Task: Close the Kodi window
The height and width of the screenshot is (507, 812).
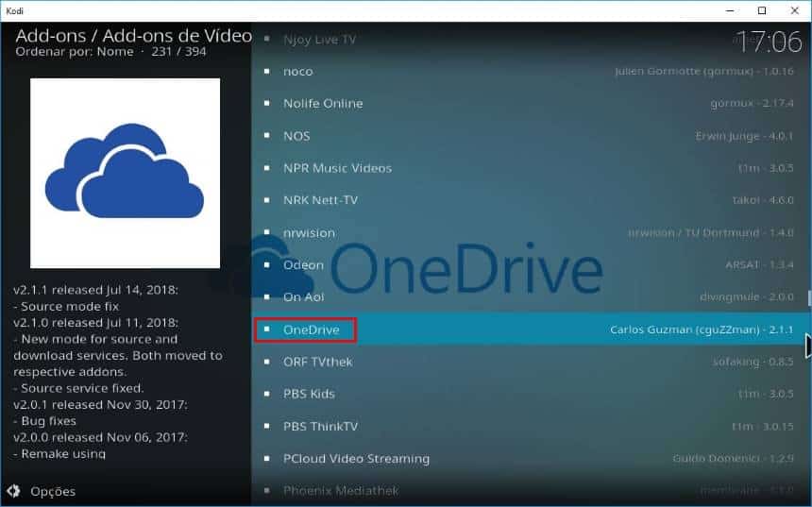Action: [794, 10]
